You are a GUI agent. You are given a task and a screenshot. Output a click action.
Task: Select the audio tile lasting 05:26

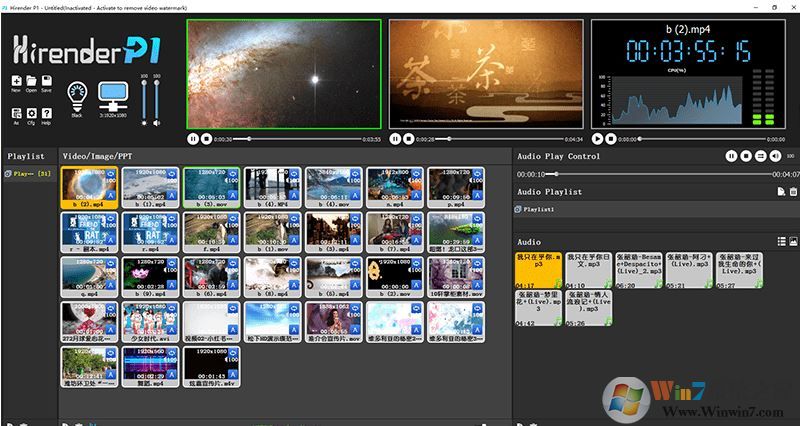(588, 308)
